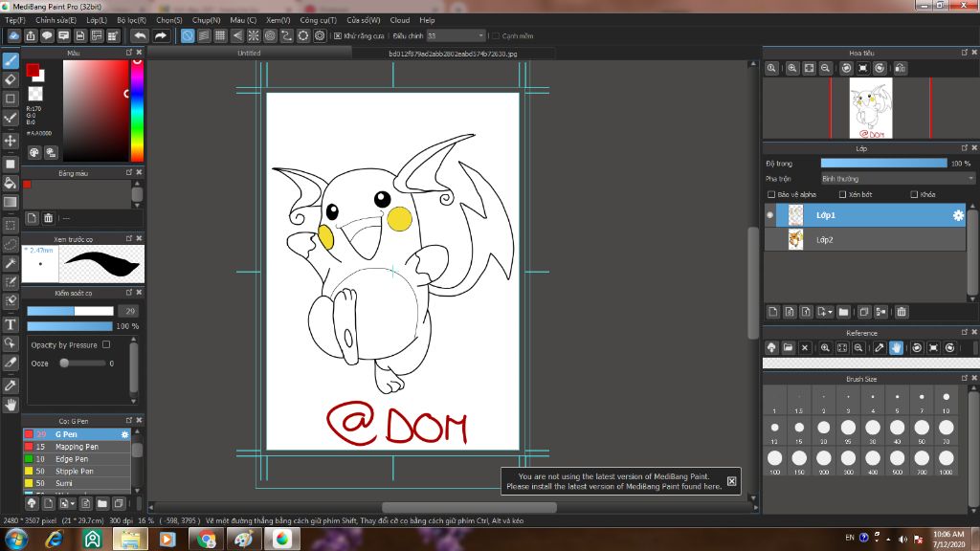Select the Magic Wand tool
Viewport: 980px width, 551px height.
[x=11, y=263]
